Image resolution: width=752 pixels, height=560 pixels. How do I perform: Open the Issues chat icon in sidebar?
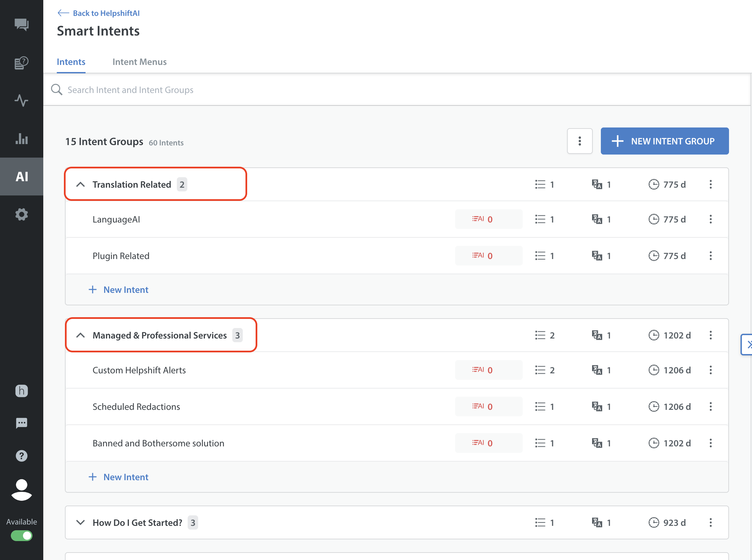tap(21, 24)
